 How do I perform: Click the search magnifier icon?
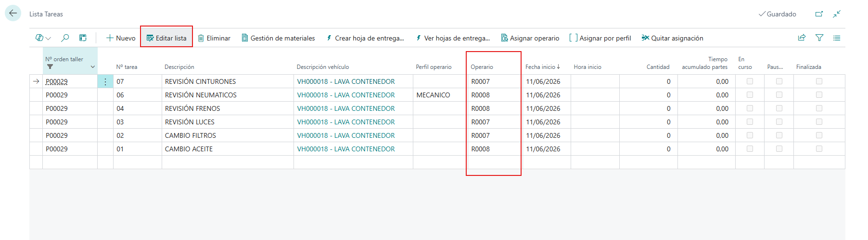click(x=65, y=38)
